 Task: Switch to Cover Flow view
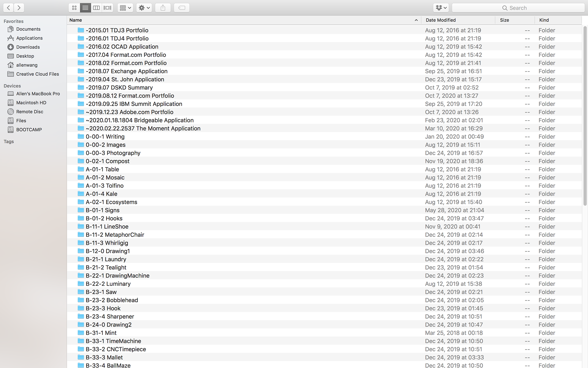pyautogui.click(x=107, y=8)
